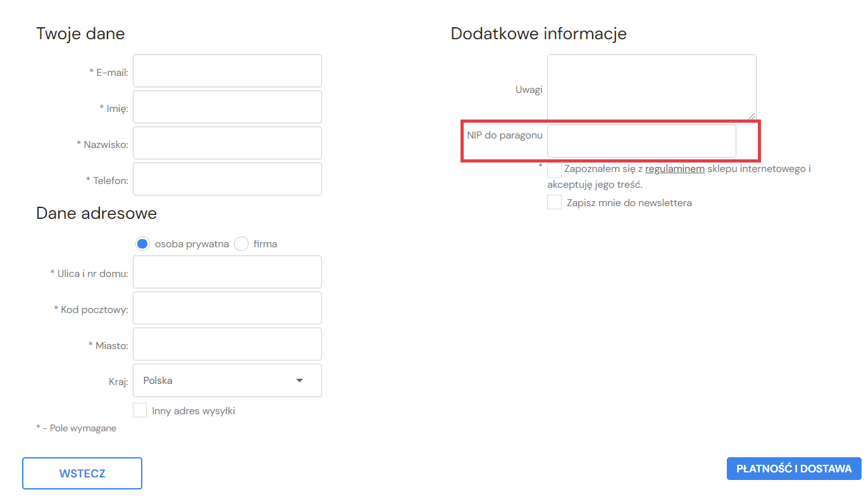866x504 pixels.
Task: Click the Ulica i nr domu field
Action: pos(227,272)
